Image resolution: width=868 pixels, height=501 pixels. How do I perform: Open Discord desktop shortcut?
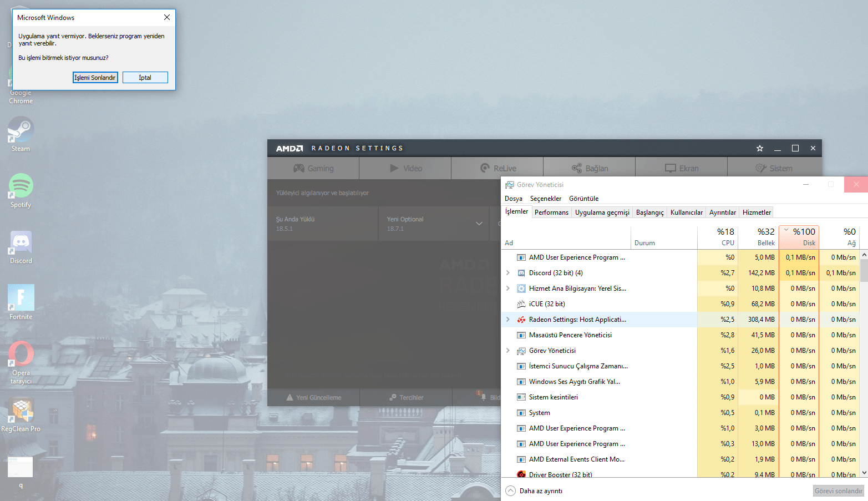21,247
